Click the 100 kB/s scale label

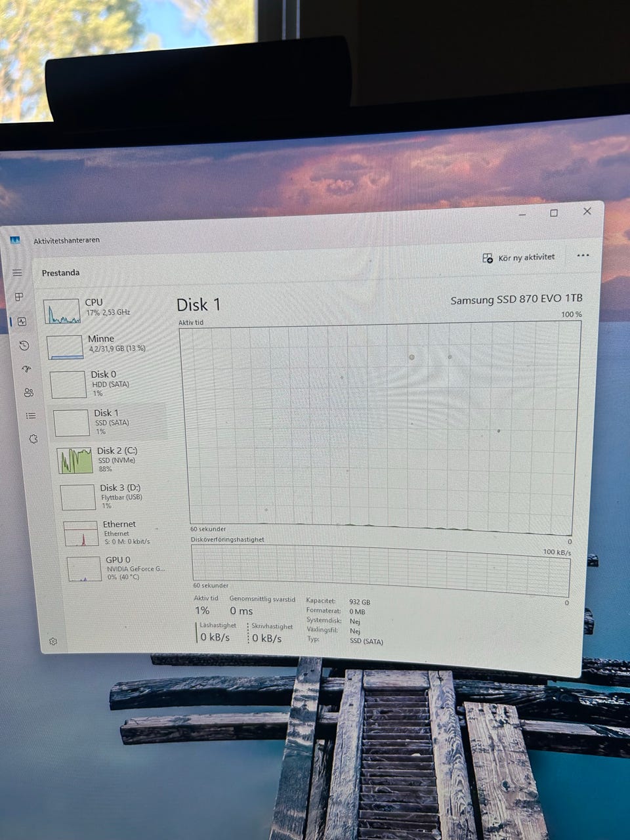pos(557,553)
